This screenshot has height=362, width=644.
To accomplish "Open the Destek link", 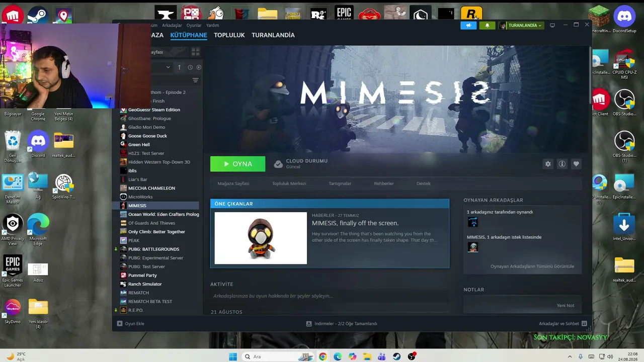I will pyautogui.click(x=424, y=184).
